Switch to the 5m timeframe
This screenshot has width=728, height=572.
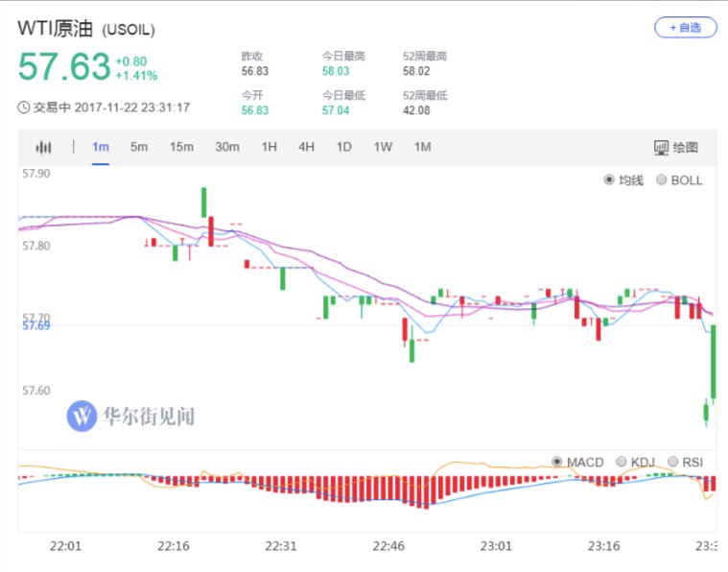point(139,147)
